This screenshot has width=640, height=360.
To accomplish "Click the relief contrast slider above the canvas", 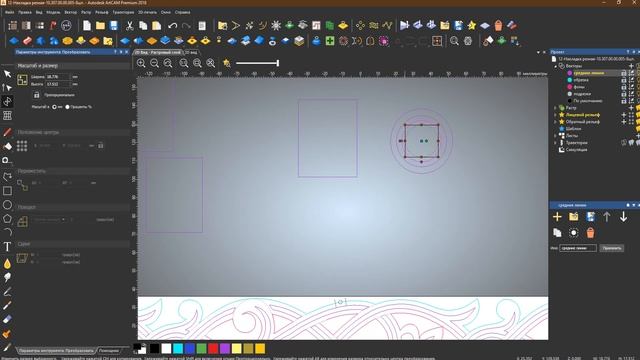I will click(257, 63).
